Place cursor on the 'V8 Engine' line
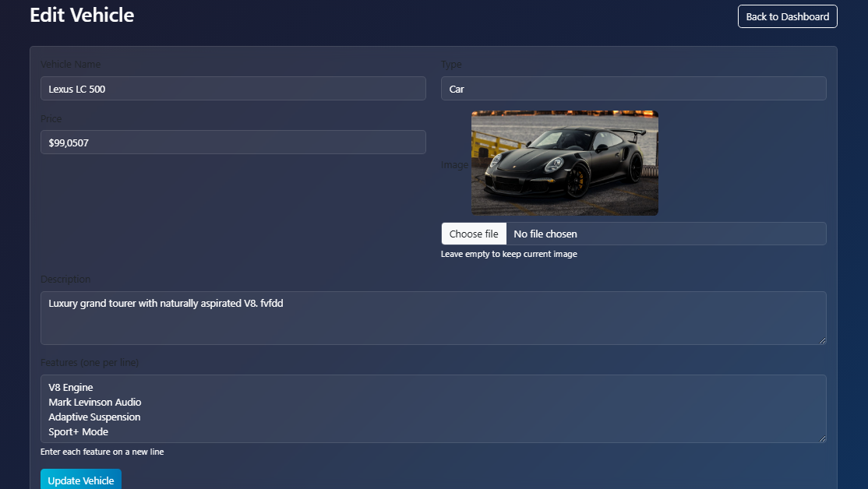Viewport: 868px width, 489px height. click(x=70, y=387)
